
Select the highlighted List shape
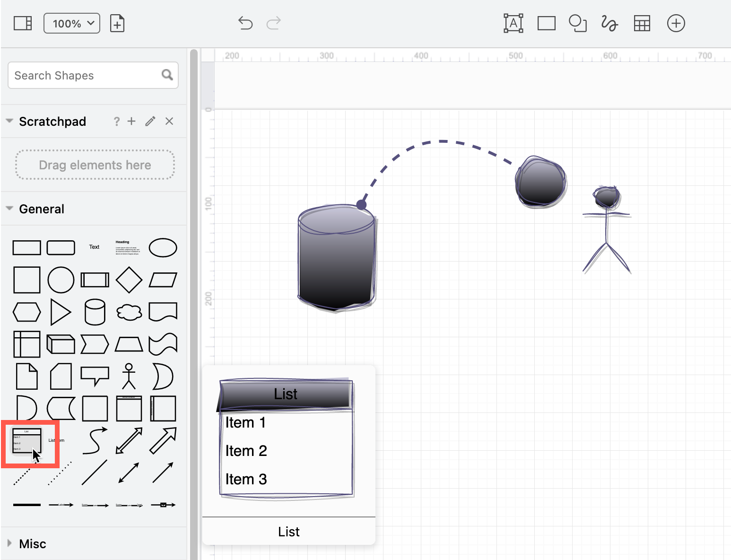coord(26,441)
